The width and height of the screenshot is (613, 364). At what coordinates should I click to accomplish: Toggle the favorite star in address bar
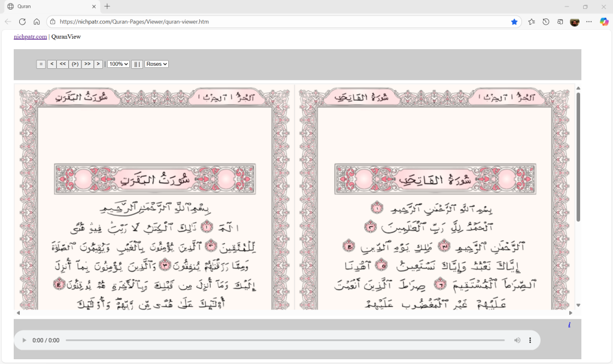tap(514, 22)
